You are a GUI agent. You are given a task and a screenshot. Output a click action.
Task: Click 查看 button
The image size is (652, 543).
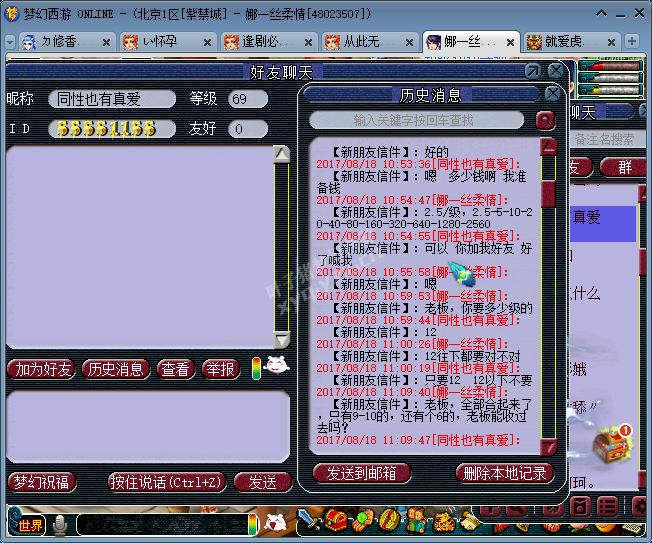pyautogui.click(x=176, y=369)
